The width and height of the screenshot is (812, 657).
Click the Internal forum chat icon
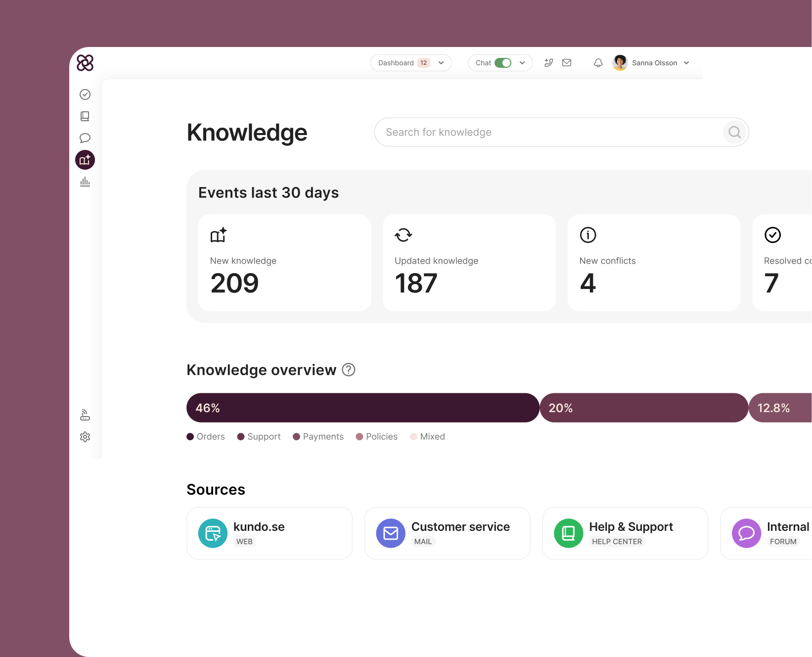(x=746, y=533)
